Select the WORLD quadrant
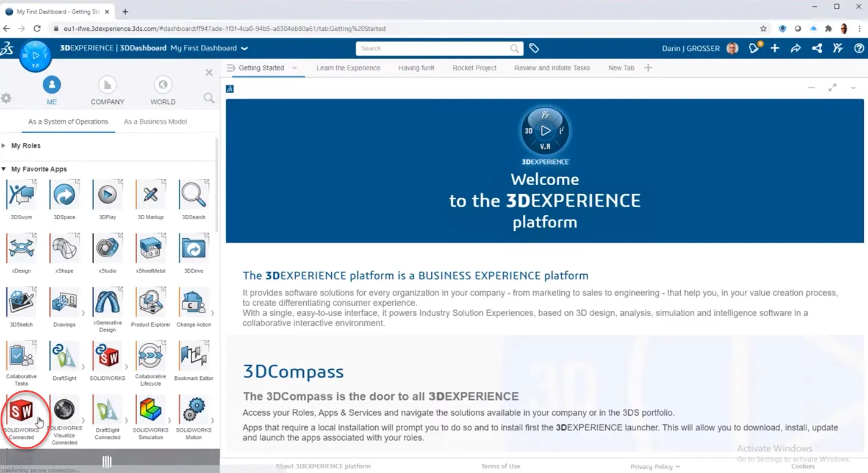 [163, 90]
